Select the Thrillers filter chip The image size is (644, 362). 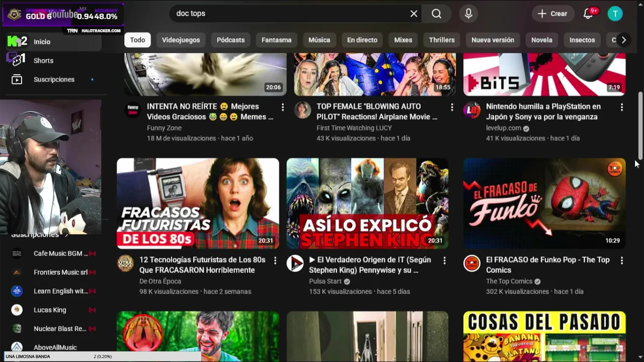pyautogui.click(x=442, y=40)
